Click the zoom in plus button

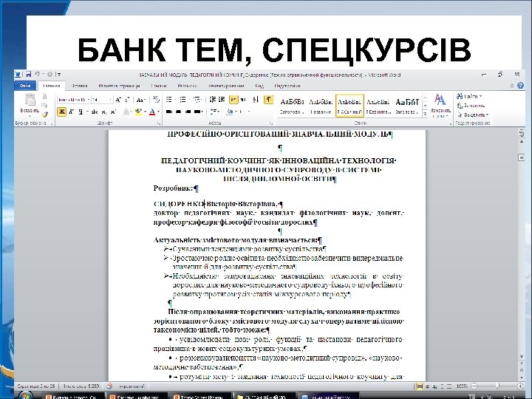pos(520,386)
